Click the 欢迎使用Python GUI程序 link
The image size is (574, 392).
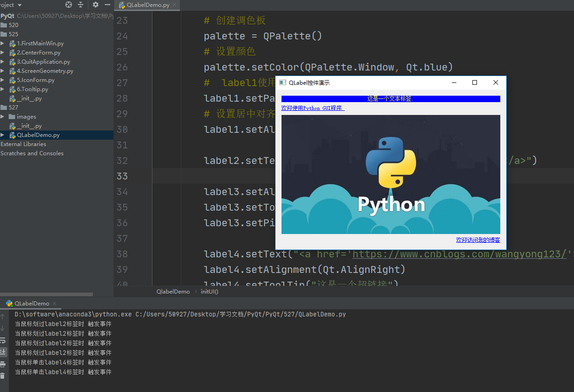tap(313, 108)
